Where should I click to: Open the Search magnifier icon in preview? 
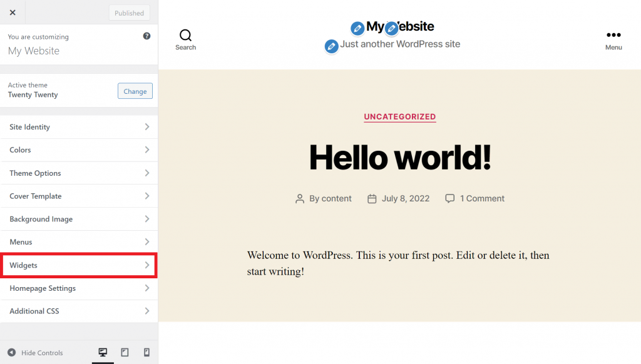click(185, 36)
